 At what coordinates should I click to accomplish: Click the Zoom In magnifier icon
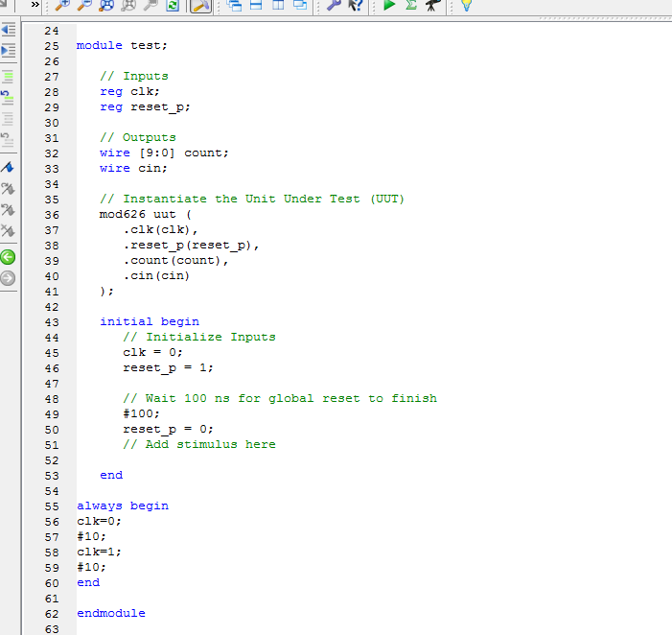(x=63, y=5)
